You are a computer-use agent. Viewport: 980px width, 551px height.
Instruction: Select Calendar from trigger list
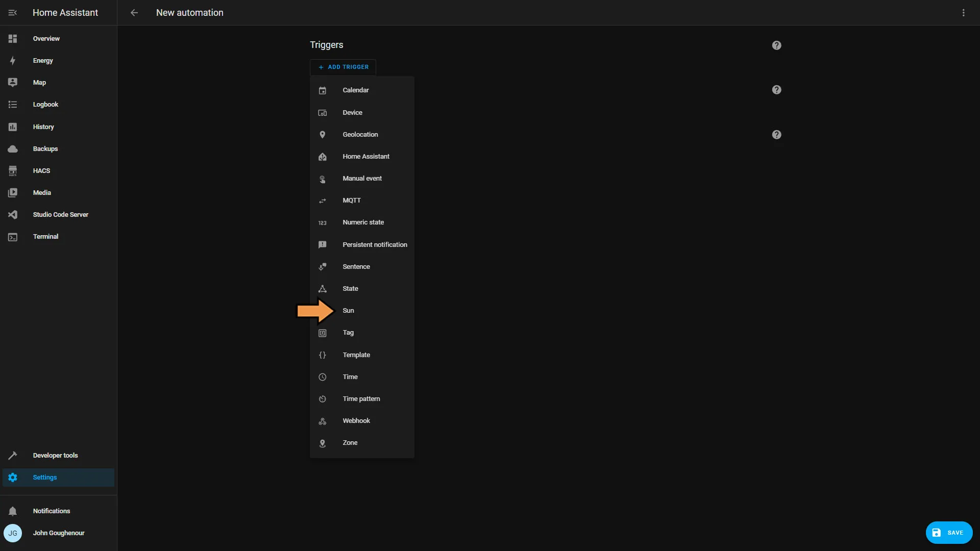tap(355, 89)
